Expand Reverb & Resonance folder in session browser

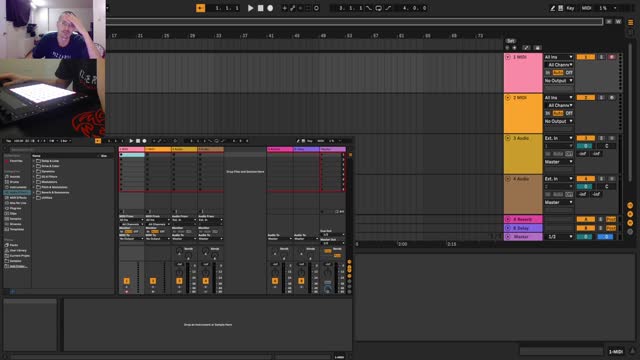coord(34,192)
